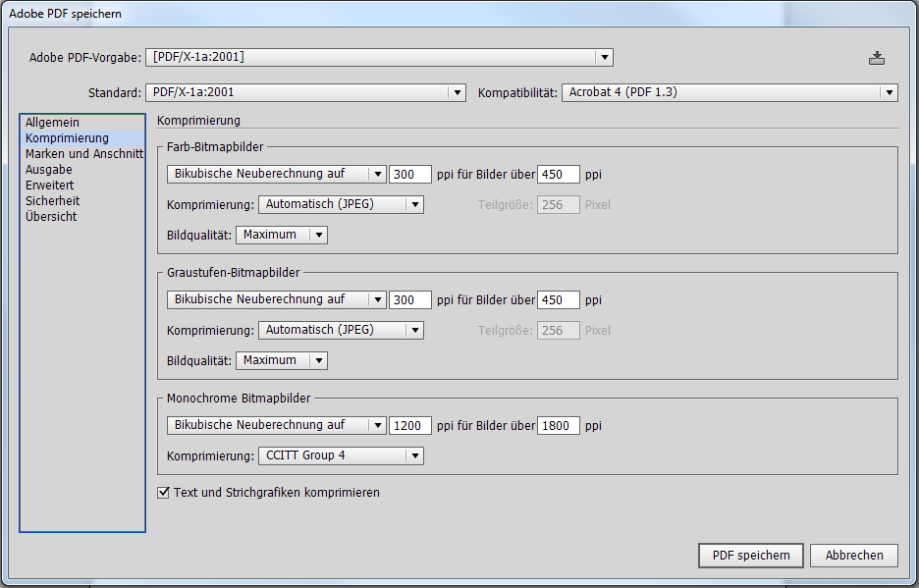Click Monochrome 1800 ppi threshold field
The image size is (919, 588).
559,426
